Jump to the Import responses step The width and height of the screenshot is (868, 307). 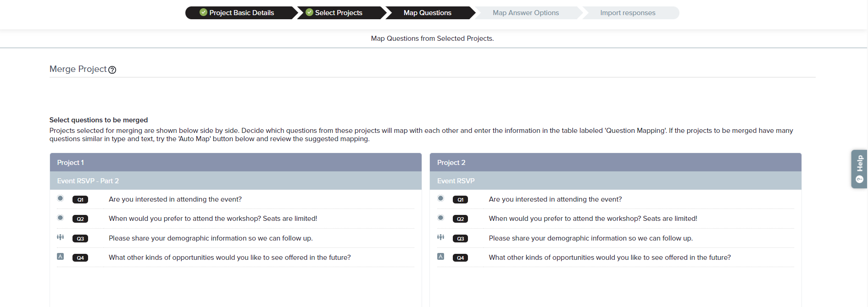[x=627, y=13]
